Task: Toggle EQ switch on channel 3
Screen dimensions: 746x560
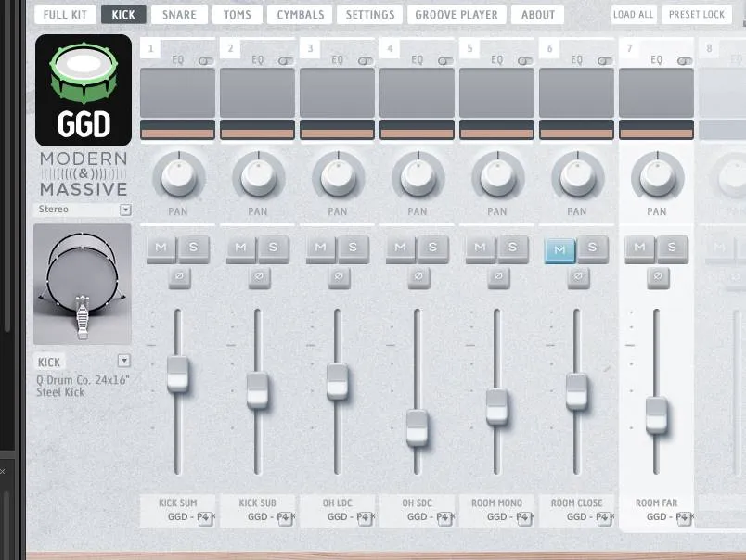Action: coord(366,61)
